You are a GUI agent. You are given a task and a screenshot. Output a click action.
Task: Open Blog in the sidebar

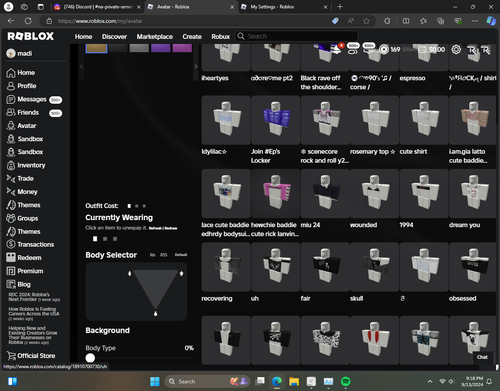[18, 284]
